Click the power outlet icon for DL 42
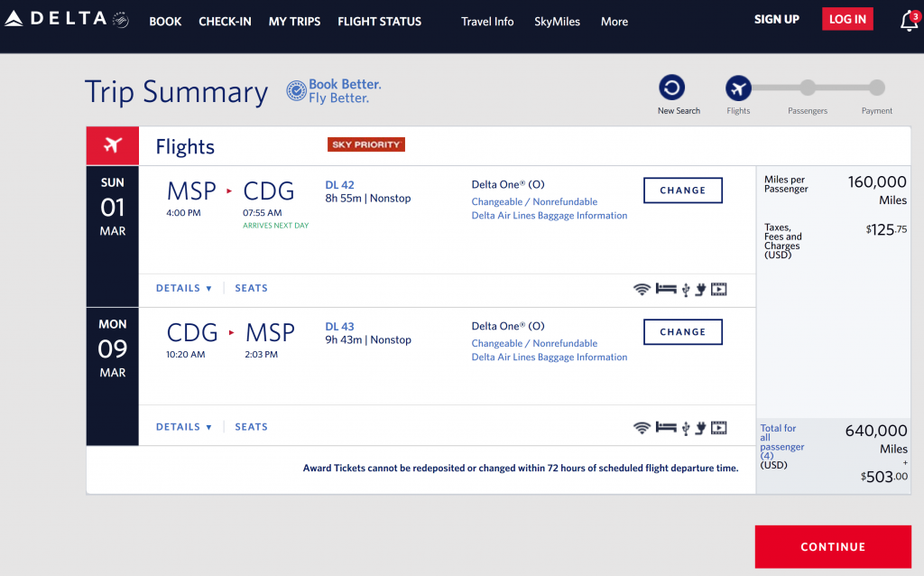Screen dimensions: 924x576 pos(700,290)
